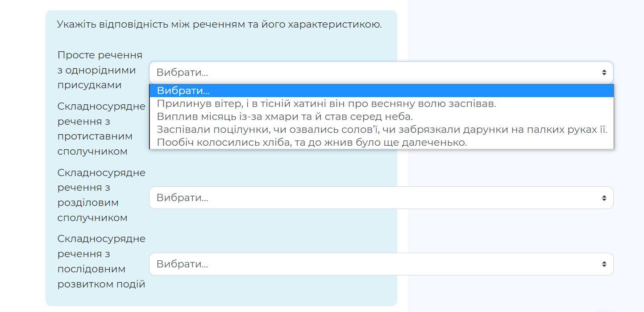Select the option starting "Прилинув вітер"
The image size is (644, 312).
pos(326,104)
